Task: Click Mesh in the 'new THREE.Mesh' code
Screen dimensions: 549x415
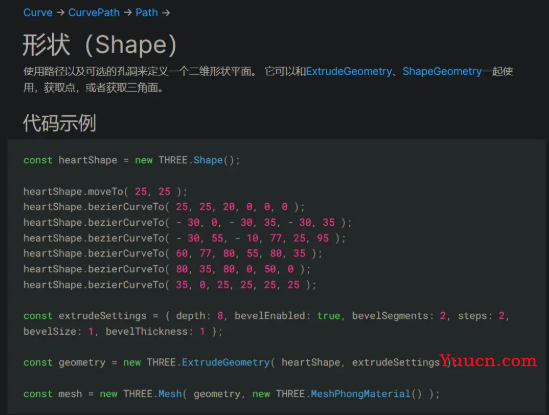Action: pyautogui.click(x=170, y=394)
